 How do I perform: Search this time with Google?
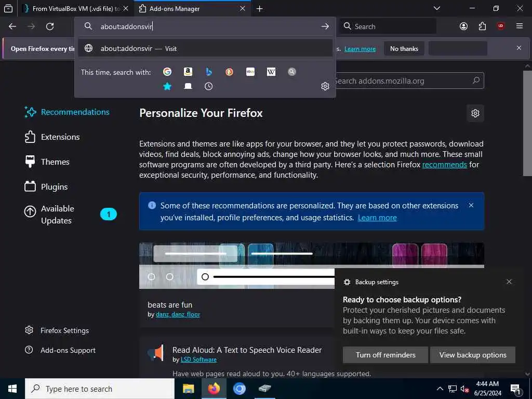coord(167,72)
